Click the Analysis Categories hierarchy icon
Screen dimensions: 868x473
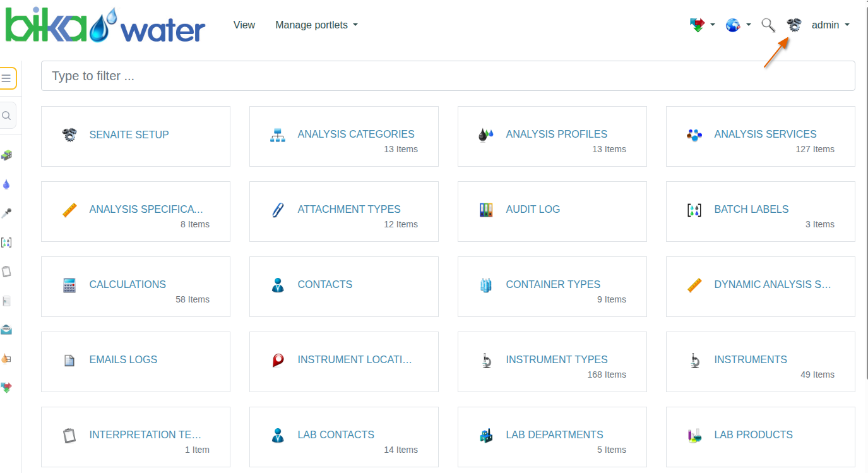pyautogui.click(x=278, y=135)
